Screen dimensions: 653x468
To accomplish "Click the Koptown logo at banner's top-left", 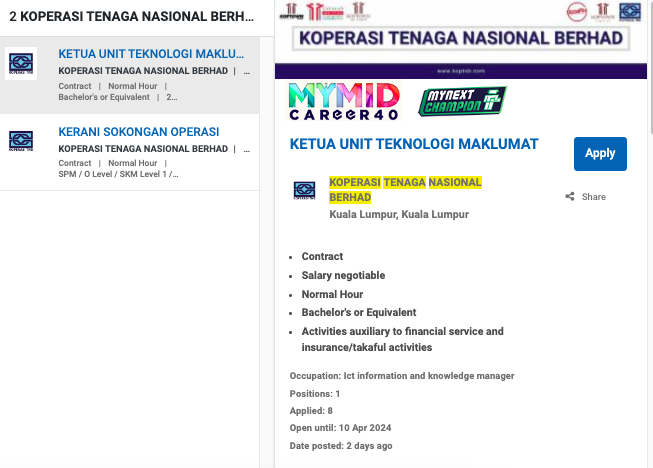I will (x=289, y=10).
